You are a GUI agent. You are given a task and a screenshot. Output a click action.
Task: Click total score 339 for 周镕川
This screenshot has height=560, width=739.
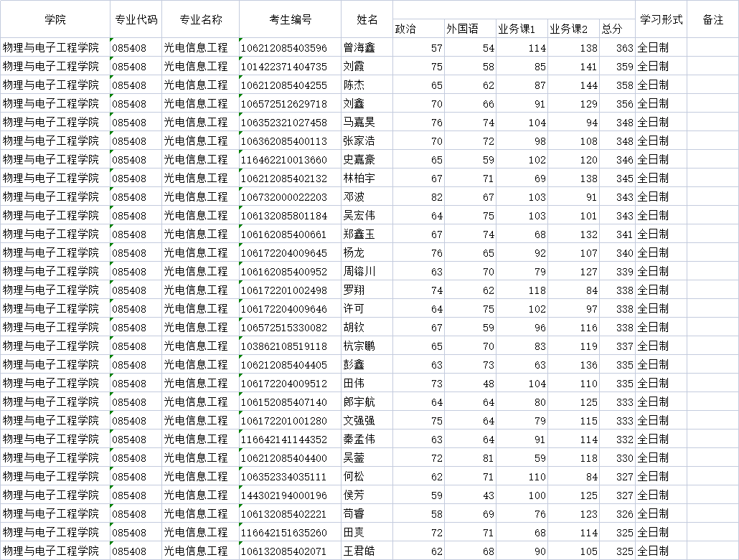coord(618,271)
